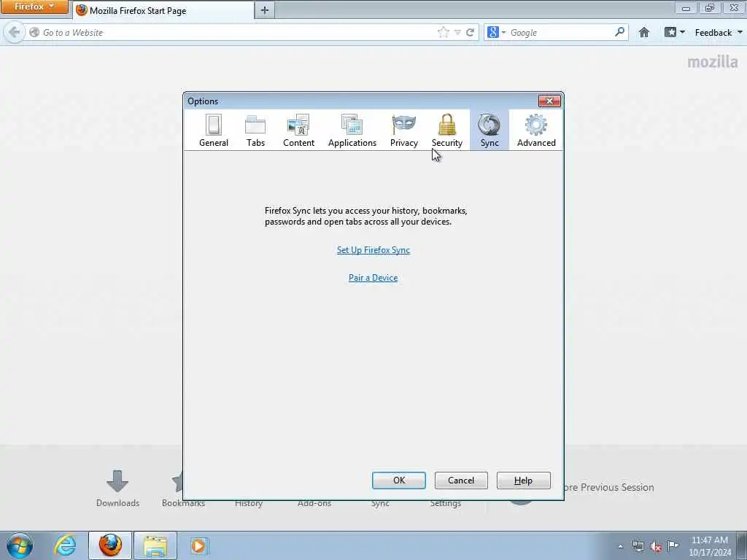Open the network tray icon
The image size is (747, 560).
[638, 547]
